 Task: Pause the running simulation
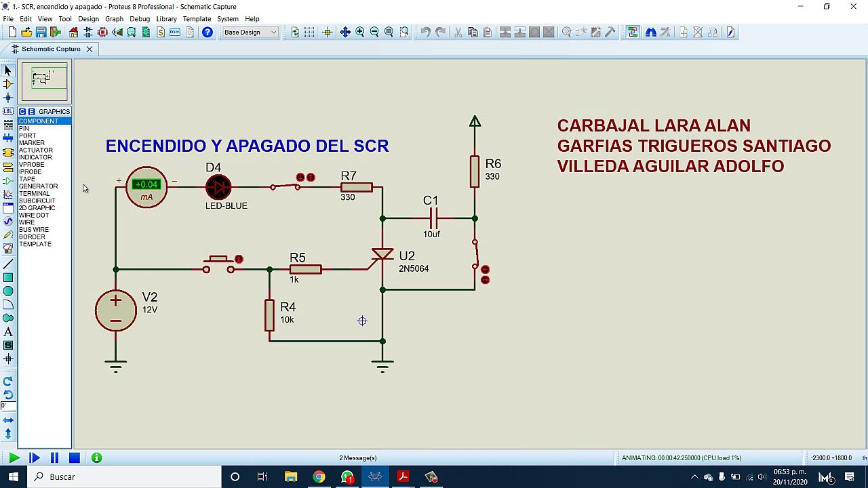point(54,458)
